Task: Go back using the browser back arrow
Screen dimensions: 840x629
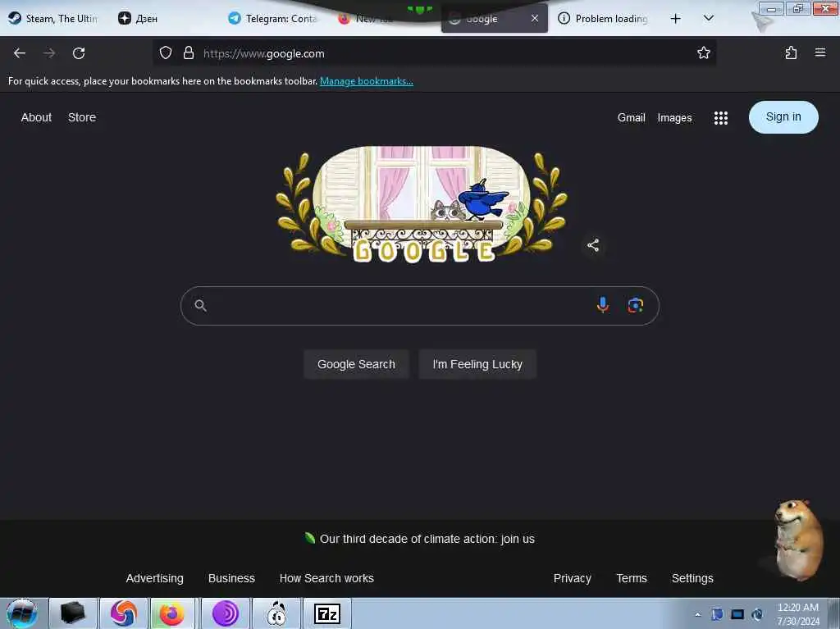Action: coord(20,53)
